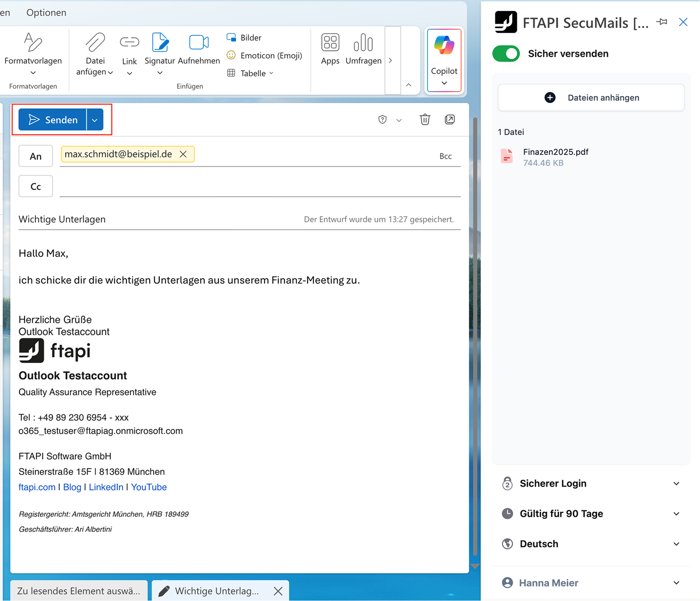This screenshot has width=700, height=601.
Task: Click the Datei anfügen paperclip icon
Action: (x=95, y=42)
